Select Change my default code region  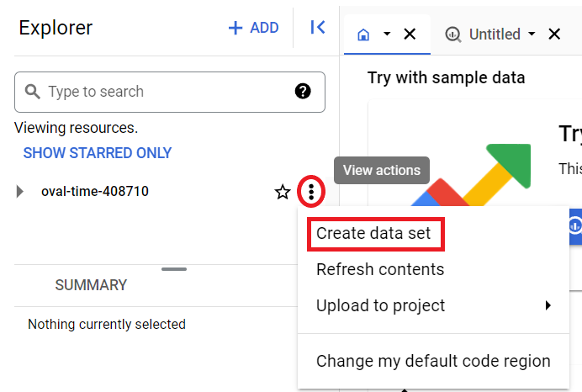[x=433, y=361]
